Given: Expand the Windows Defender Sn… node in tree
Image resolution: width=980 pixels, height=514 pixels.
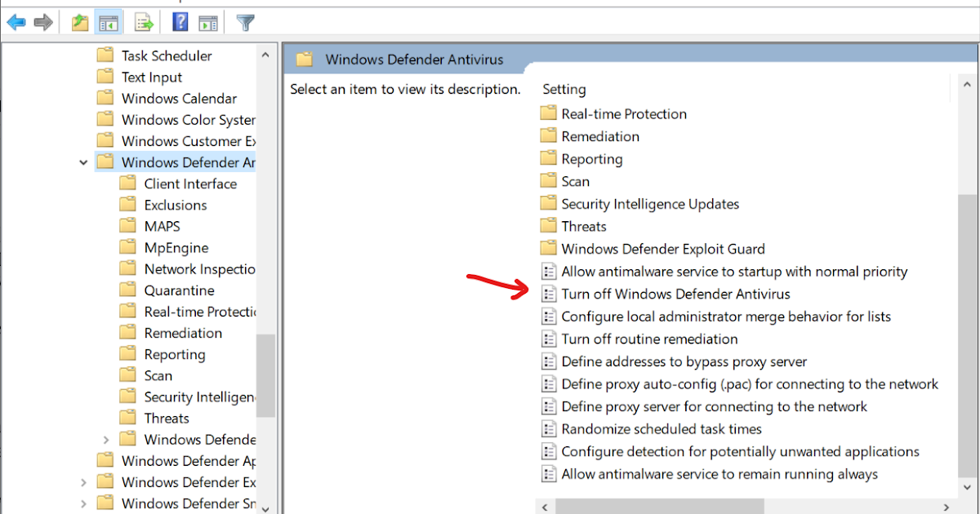Looking at the screenshot, I should click(x=83, y=503).
